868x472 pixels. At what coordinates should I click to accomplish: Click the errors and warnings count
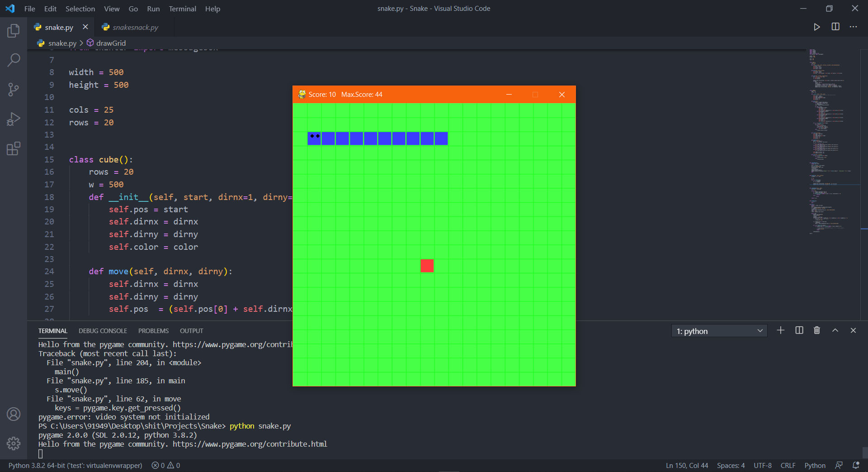tap(166, 465)
